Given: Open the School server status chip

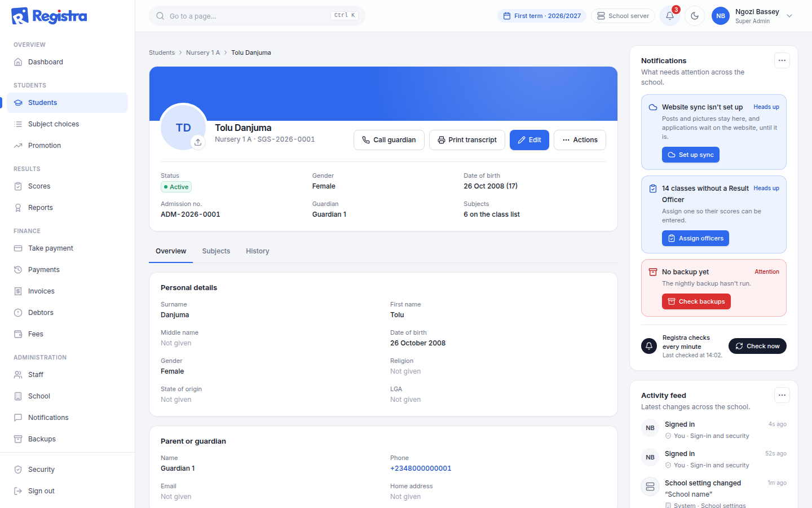Looking at the screenshot, I should pos(623,16).
